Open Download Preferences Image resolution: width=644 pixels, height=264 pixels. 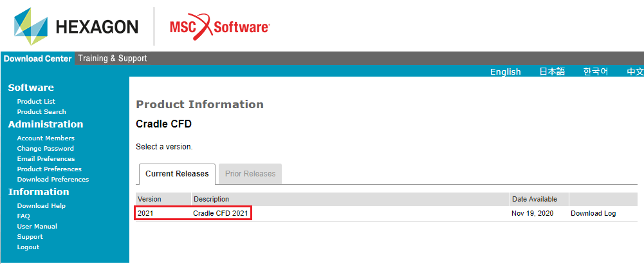[53, 179]
